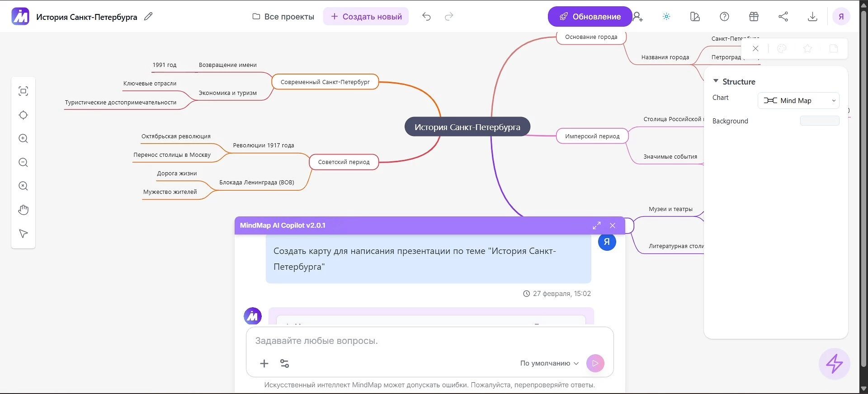Click the Background color swatch

point(819,121)
